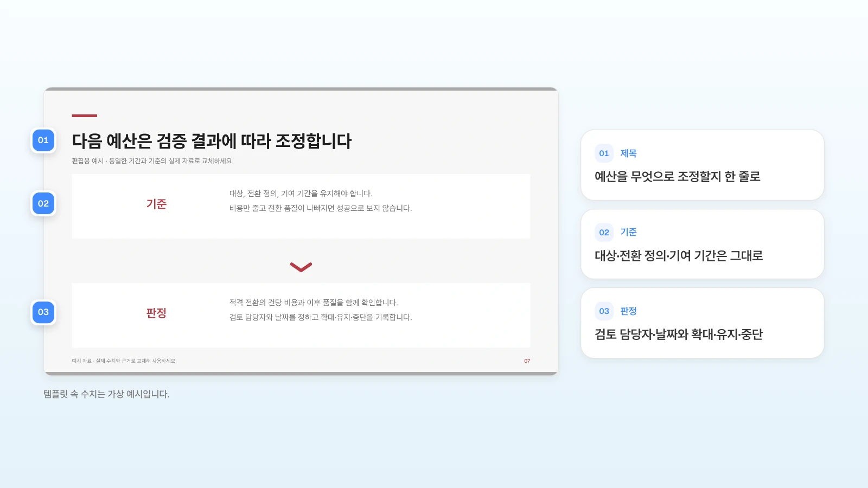
Task: Click the text 대상·전환 정의·기여 기간은 그대로
Action: pos(679,255)
